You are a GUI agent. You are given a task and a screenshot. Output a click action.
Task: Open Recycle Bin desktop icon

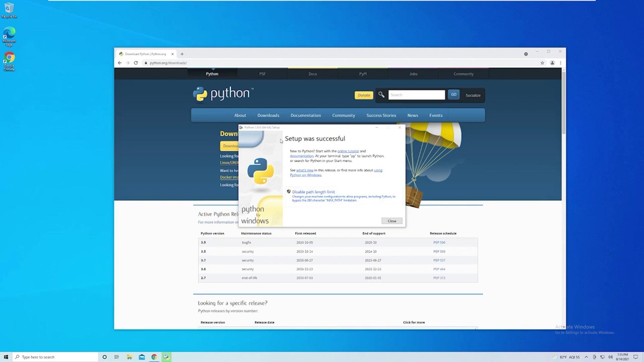point(9,10)
